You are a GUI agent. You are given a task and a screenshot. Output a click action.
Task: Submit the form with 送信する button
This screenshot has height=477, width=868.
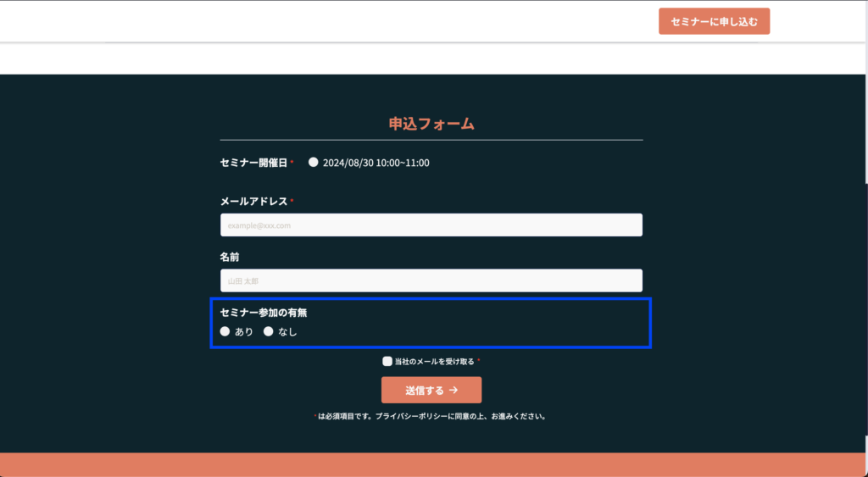431,390
